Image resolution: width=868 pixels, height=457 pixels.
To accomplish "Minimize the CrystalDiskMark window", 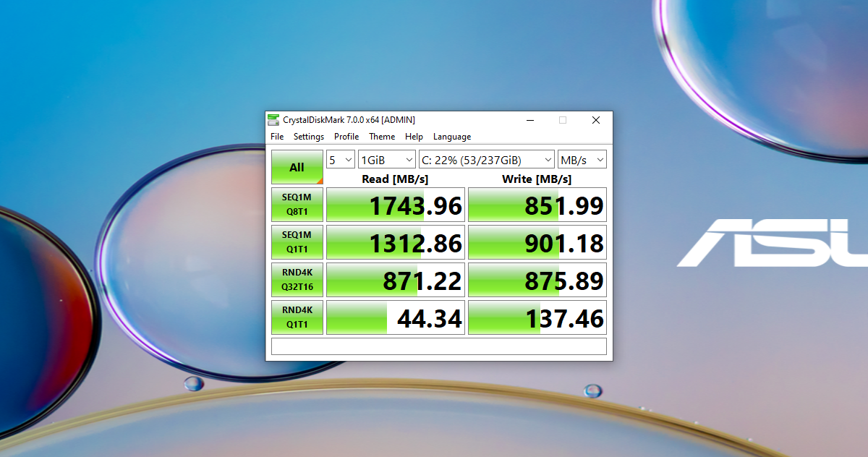I will (x=530, y=120).
